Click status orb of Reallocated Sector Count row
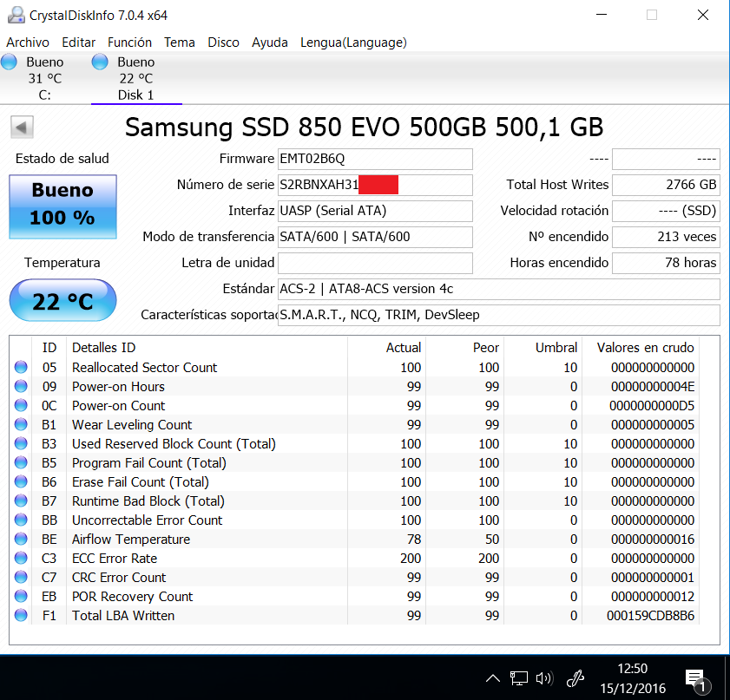The width and height of the screenshot is (730, 700). tap(21, 367)
